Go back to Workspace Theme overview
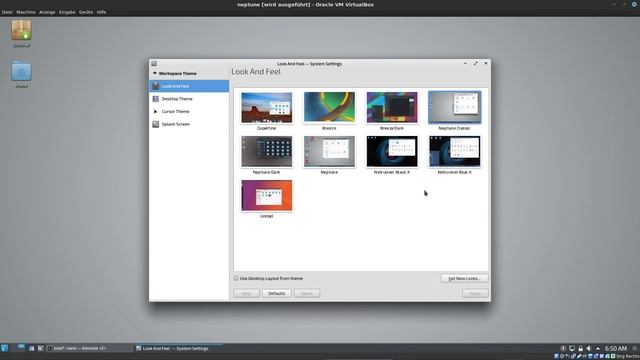This screenshot has width=640, height=360. click(175, 73)
